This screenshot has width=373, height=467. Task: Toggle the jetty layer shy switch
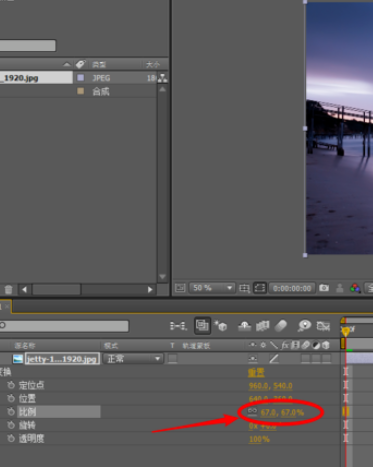253,359
